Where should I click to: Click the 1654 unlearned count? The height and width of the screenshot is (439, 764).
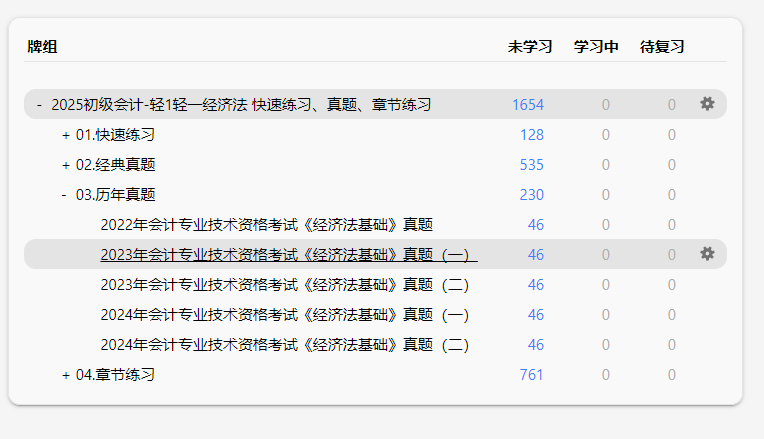[x=528, y=105]
